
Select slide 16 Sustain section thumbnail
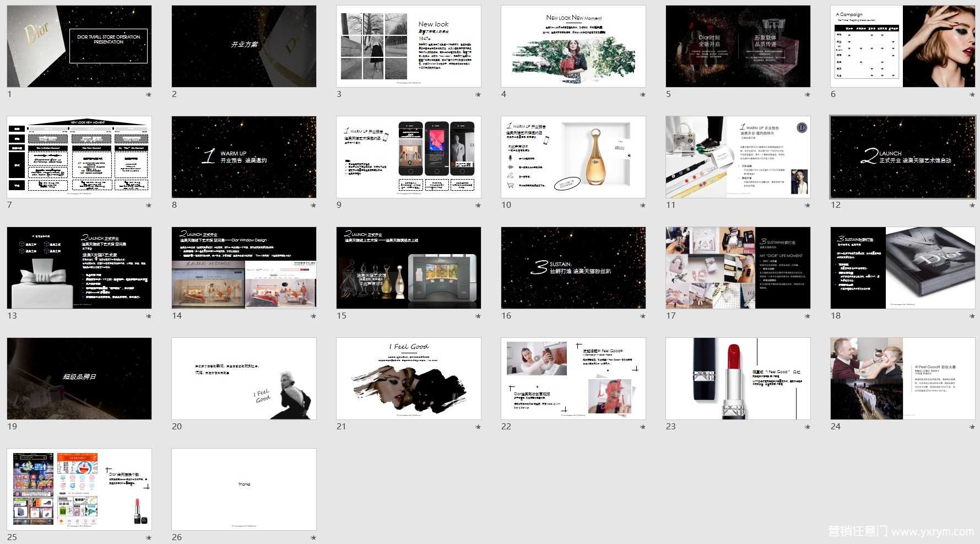(x=573, y=268)
